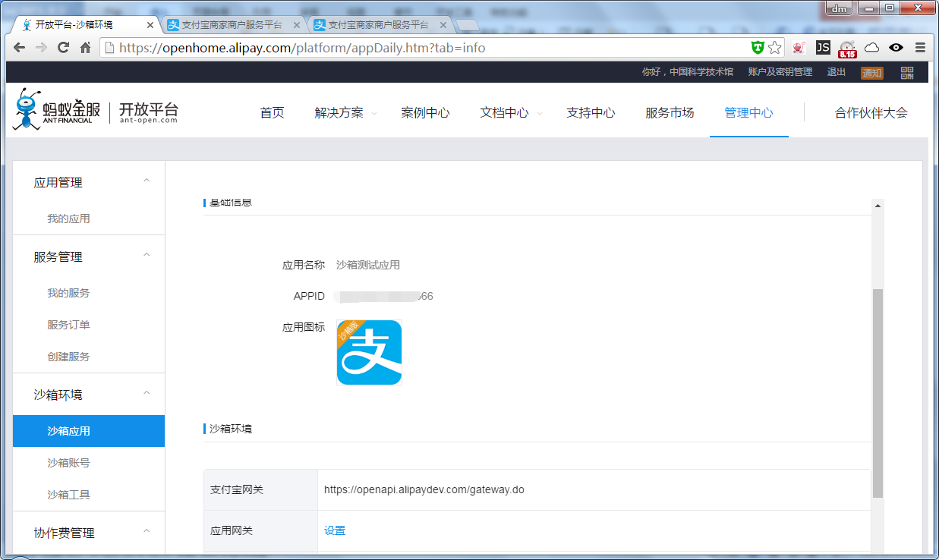Click the dm profile button

(839, 8)
